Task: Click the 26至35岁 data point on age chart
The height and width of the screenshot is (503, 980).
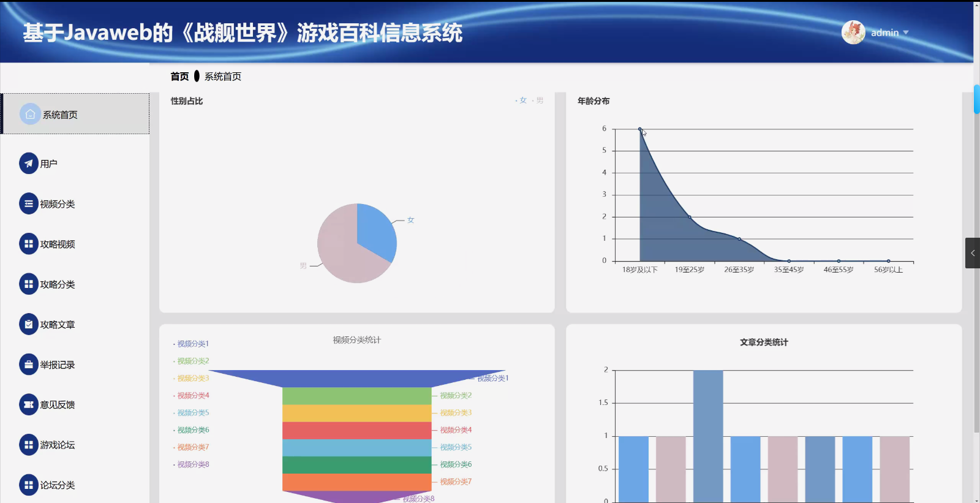Action: coord(739,239)
